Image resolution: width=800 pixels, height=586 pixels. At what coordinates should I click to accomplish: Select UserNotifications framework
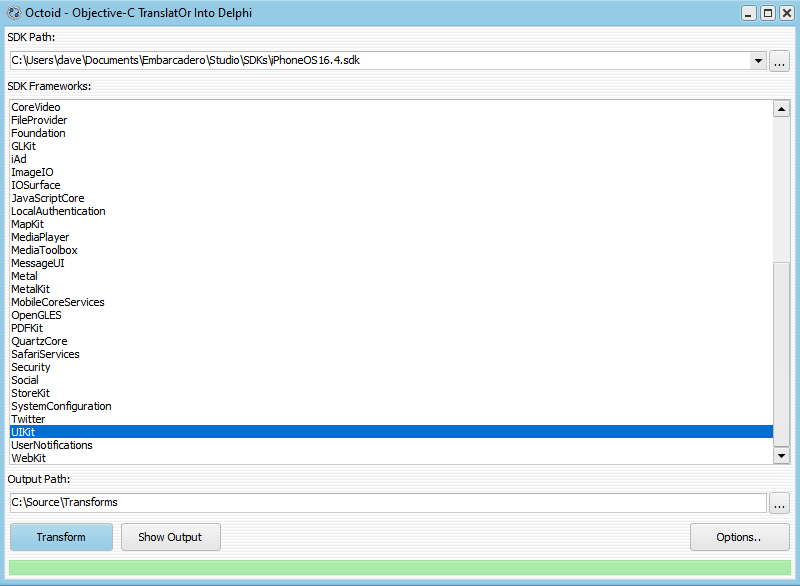pos(391,445)
